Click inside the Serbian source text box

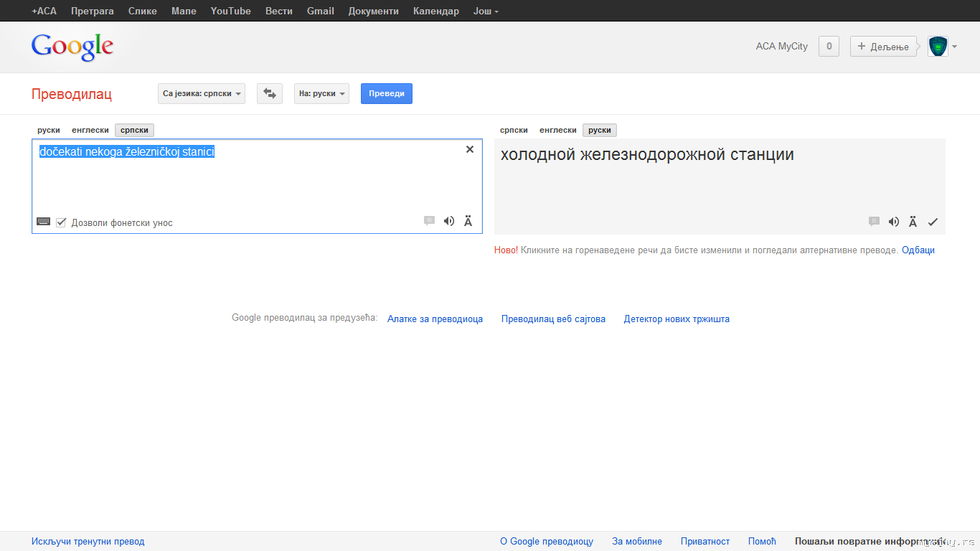point(257,186)
